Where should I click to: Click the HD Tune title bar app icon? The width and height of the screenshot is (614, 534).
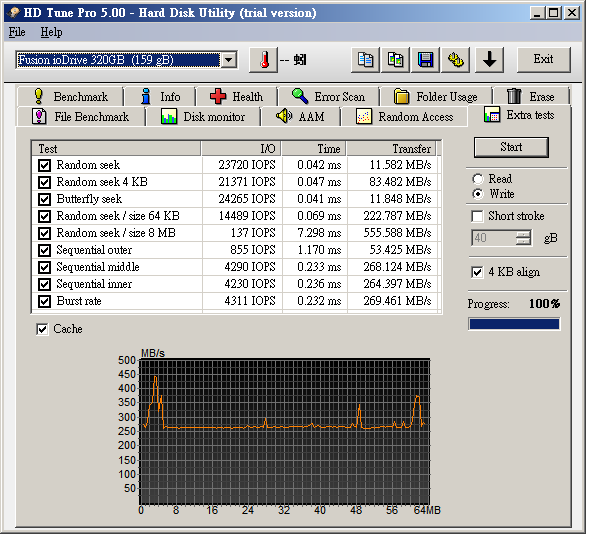(14, 13)
